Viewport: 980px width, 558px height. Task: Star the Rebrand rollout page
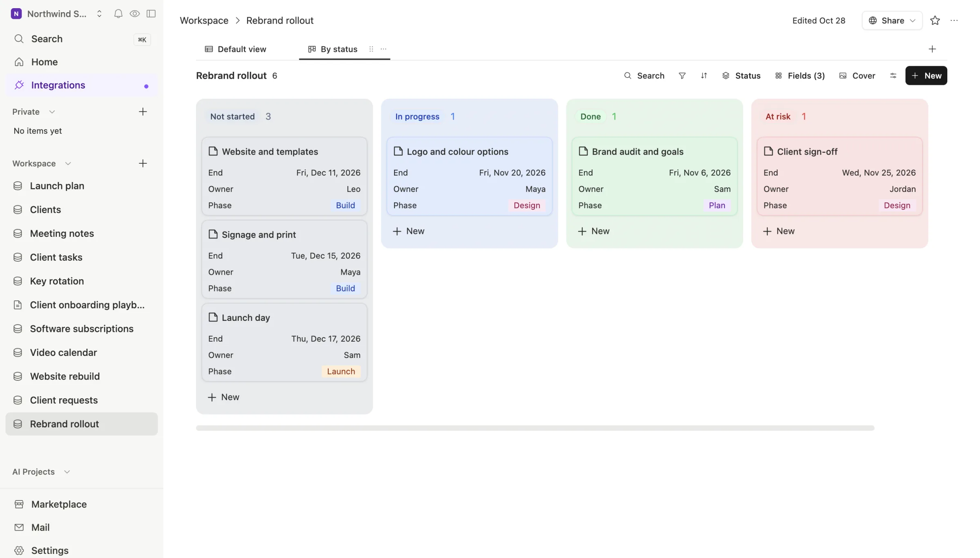[x=935, y=20]
